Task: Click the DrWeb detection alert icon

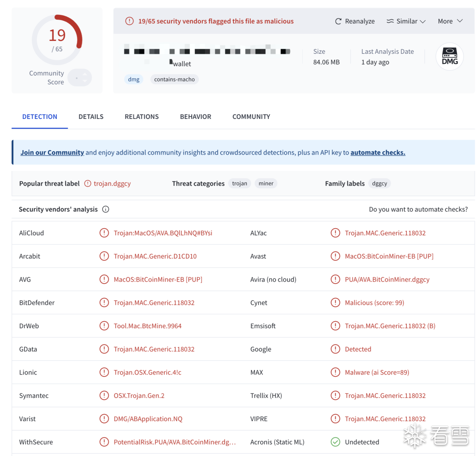Action: (104, 326)
